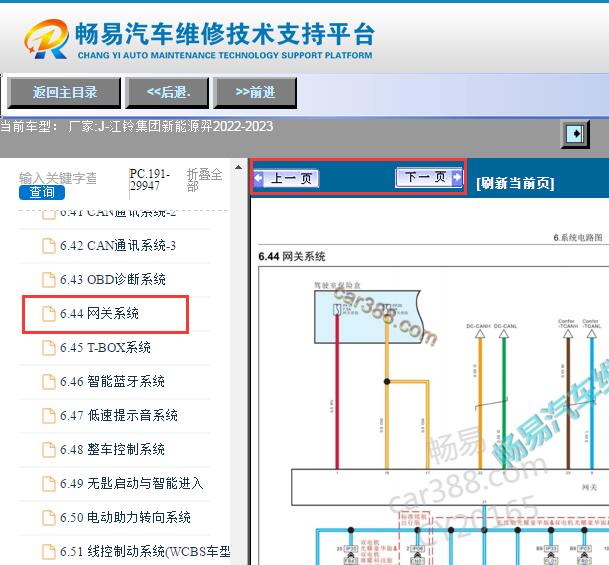This screenshot has height=565, width=609.
Task: Click PC.191-29947 text in sidebar
Action: [x=150, y=179]
